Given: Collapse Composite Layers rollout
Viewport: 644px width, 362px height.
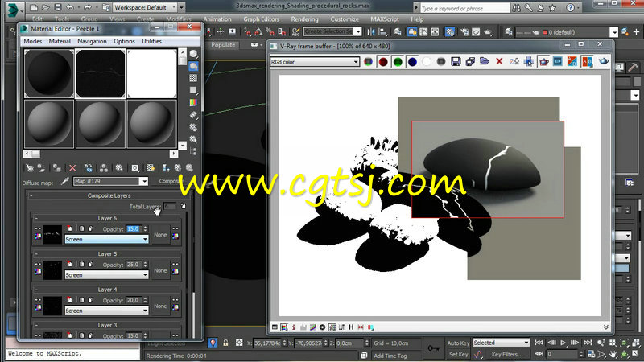Looking at the screenshot, I should pyautogui.click(x=31, y=195).
